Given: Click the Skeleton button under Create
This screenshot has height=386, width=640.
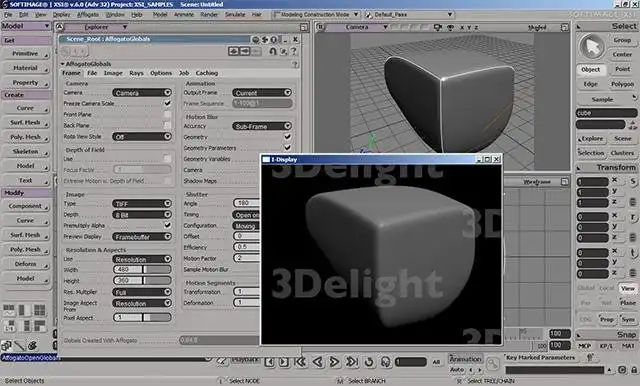Looking at the screenshot, I should pyautogui.click(x=25, y=151).
